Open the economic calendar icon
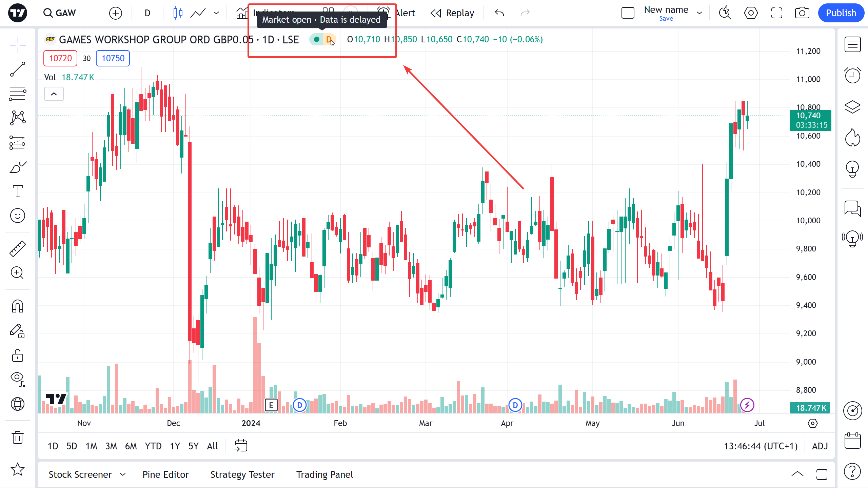This screenshot has height=488, width=868. pyautogui.click(x=852, y=441)
